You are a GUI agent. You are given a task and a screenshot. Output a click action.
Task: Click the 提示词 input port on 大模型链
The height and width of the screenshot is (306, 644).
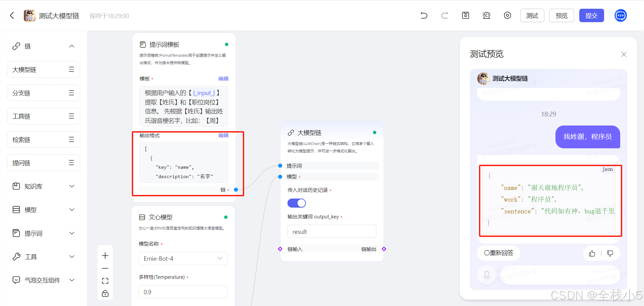pyautogui.click(x=280, y=166)
